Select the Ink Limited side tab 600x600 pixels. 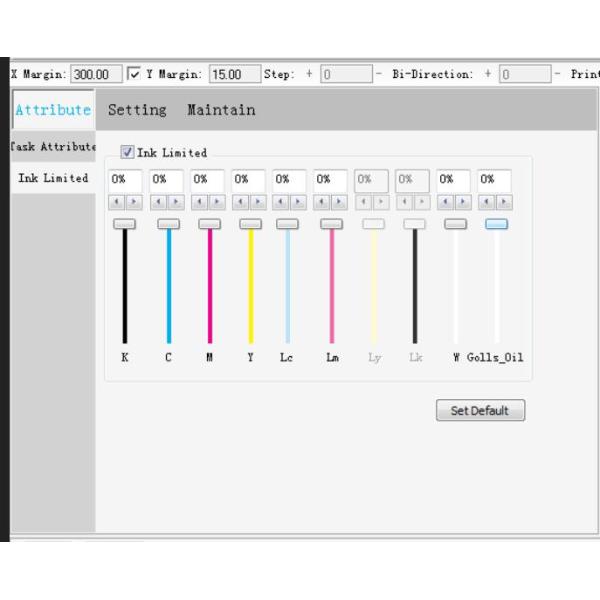click(x=53, y=178)
